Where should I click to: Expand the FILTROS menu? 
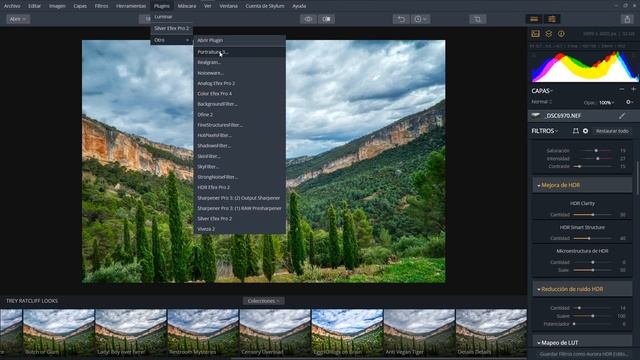coord(544,131)
